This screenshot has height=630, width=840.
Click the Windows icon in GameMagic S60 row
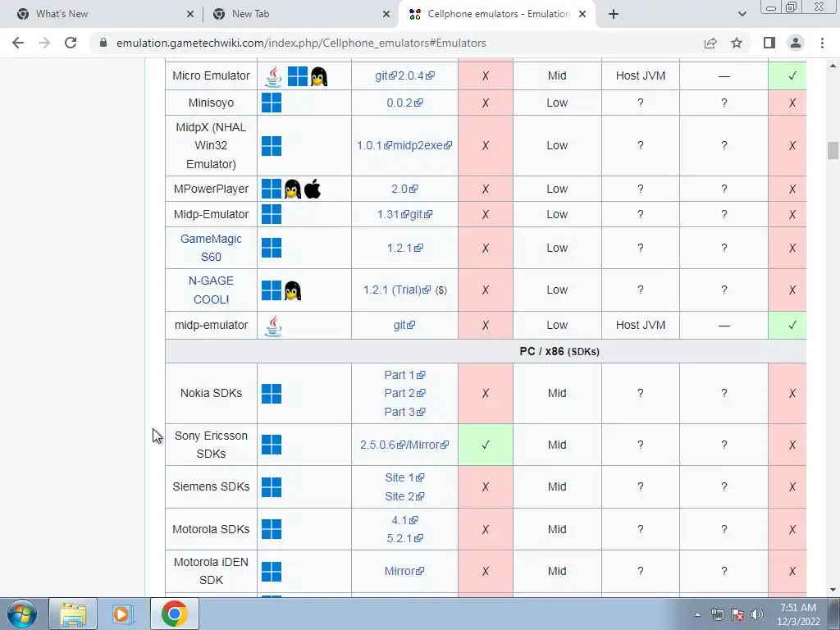pyautogui.click(x=272, y=248)
